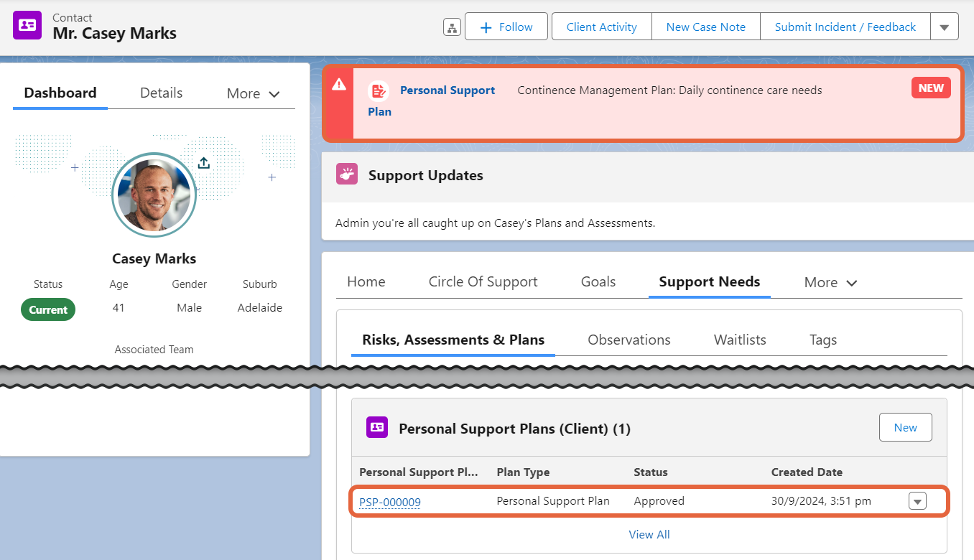Image resolution: width=974 pixels, height=560 pixels.
Task: Click Casey Marks' profile photo
Action: pyautogui.click(x=154, y=194)
